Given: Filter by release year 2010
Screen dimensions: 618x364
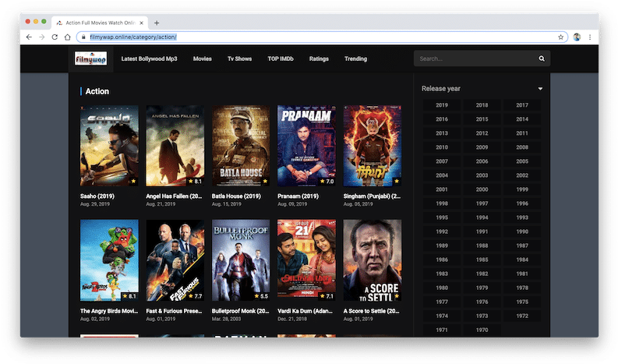Looking at the screenshot, I should [x=442, y=147].
